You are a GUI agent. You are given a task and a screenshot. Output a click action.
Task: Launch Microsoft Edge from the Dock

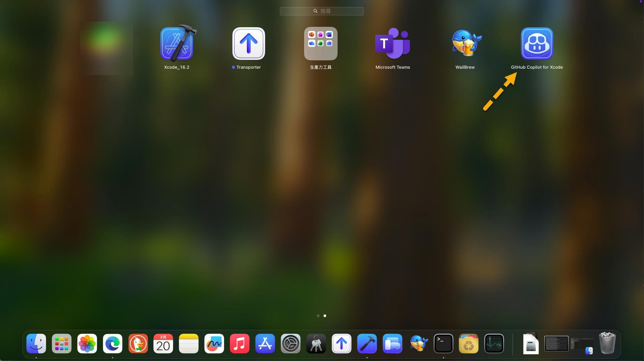tap(113, 344)
